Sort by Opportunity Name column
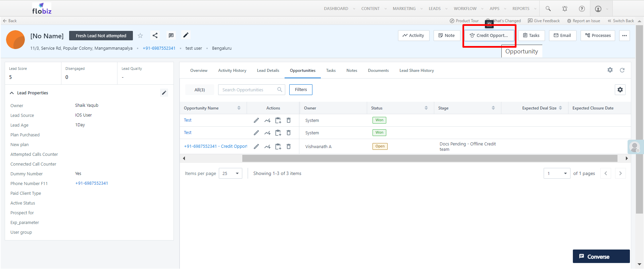 coord(239,108)
